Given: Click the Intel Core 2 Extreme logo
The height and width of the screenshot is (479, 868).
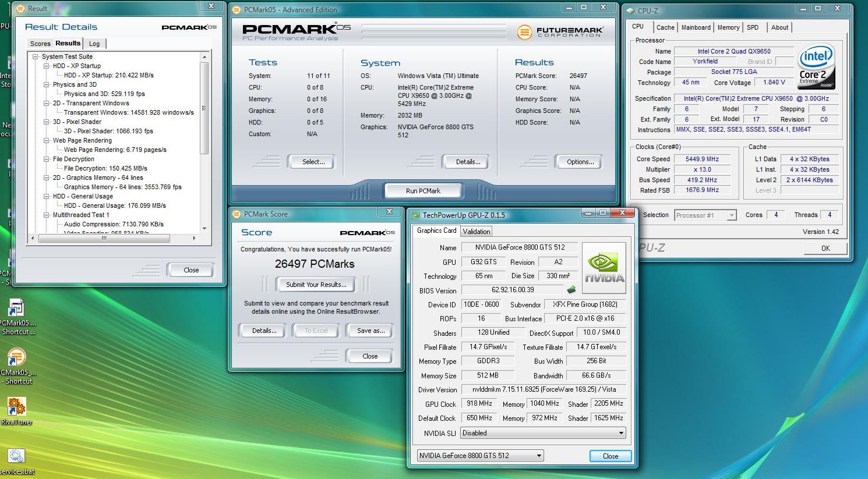Looking at the screenshot, I should (x=816, y=66).
